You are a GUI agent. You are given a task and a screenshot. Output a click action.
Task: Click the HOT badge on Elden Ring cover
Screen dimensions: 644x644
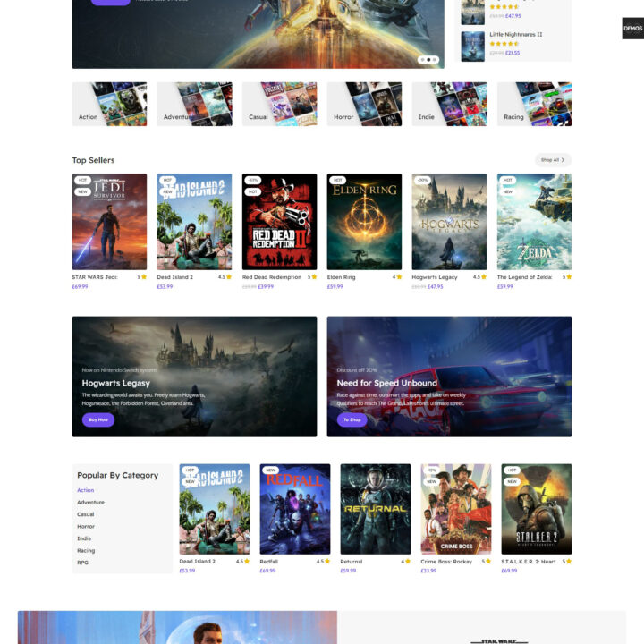337,180
